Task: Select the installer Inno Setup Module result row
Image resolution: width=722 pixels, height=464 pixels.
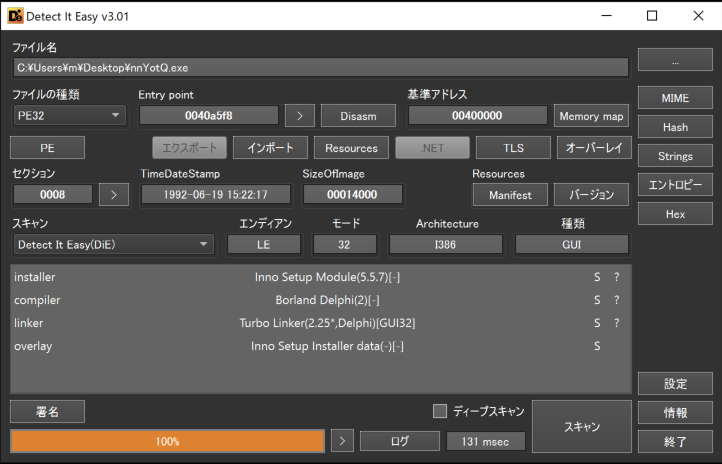Action: click(x=320, y=277)
